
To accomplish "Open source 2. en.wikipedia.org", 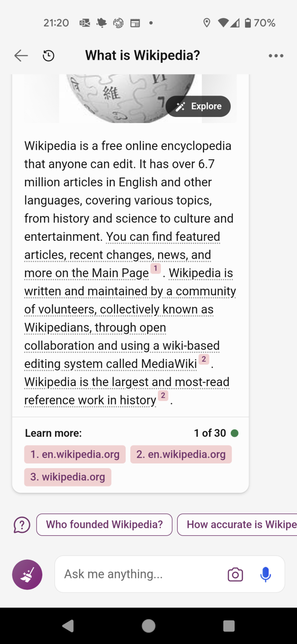I will pos(181,454).
